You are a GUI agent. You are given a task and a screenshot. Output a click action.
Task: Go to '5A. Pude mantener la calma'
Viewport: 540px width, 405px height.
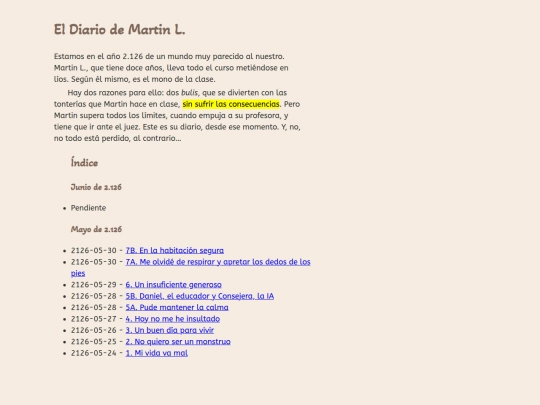(x=177, y=307)
